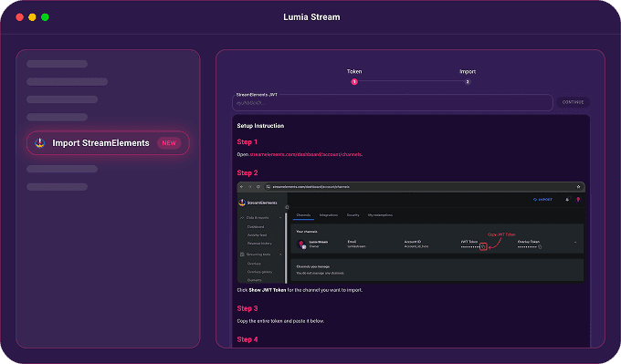Click the yellow minimize window button
The width and height of the screenshot is (621, 364).
pyautogui.click(x=32, y=17)
